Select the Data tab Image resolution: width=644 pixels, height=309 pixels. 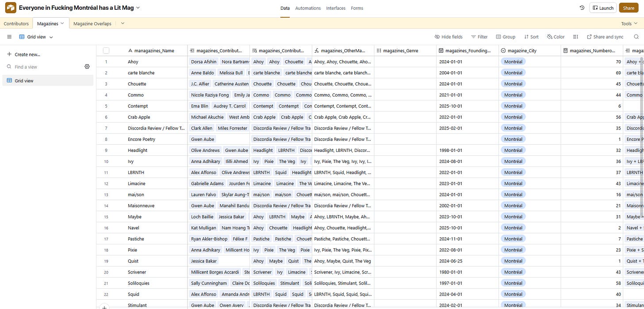[285, 8]
